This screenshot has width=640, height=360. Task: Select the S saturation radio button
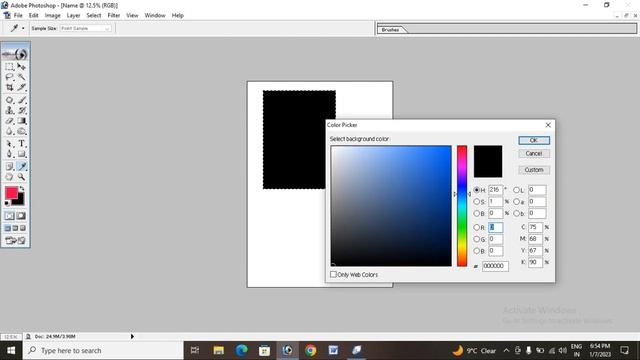coord(476,202)
